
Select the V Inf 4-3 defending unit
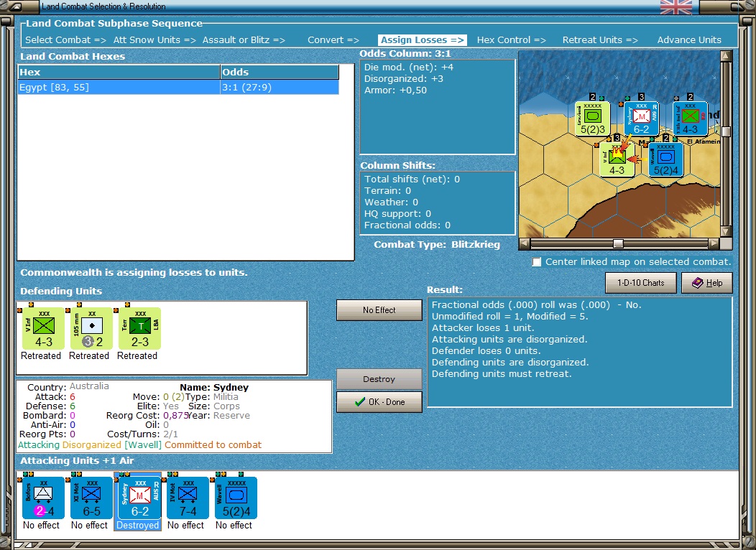(43, 328)
